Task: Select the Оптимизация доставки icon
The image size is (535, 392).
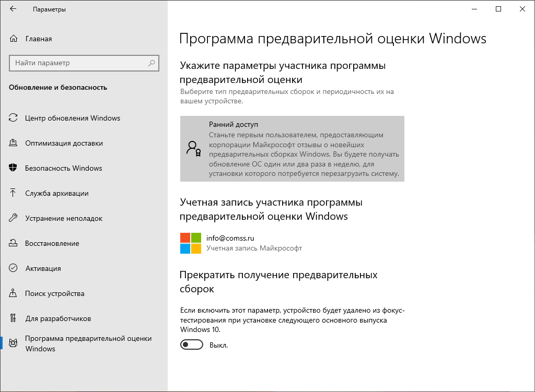Action: [13, 143]
